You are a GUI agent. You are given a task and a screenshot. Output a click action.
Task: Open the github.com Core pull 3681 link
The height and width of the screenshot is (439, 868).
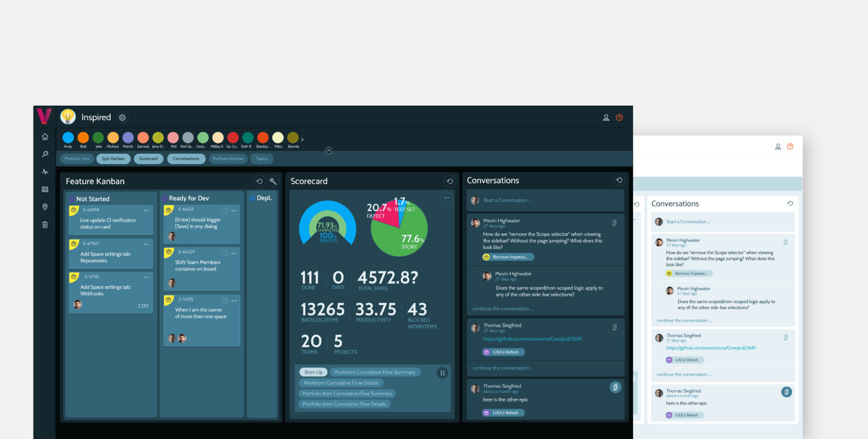532,339
